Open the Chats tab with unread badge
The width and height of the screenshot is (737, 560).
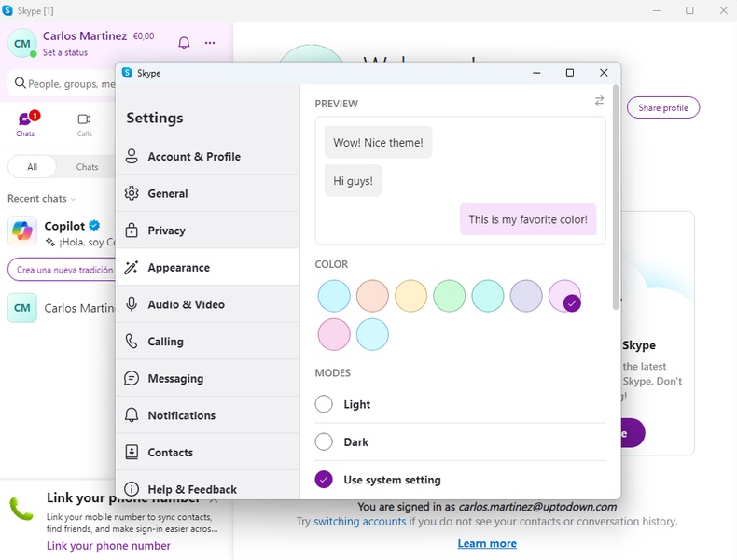[x=27, y=123]
